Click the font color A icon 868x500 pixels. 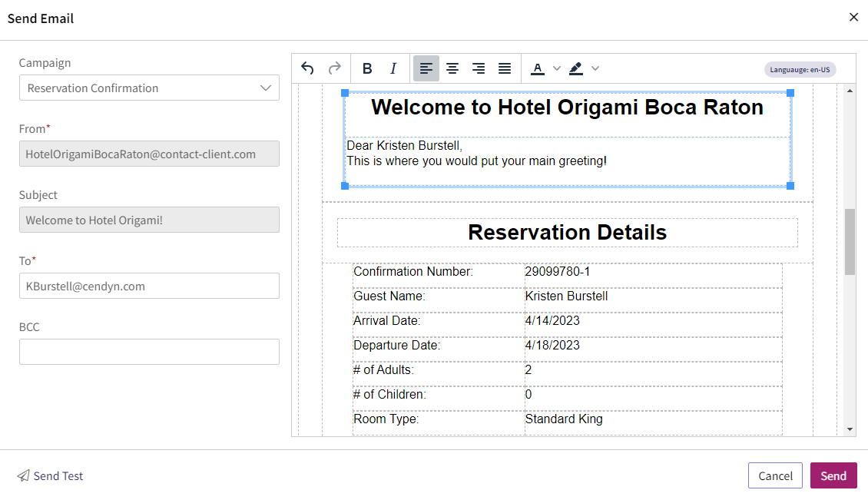coord(537,68)
